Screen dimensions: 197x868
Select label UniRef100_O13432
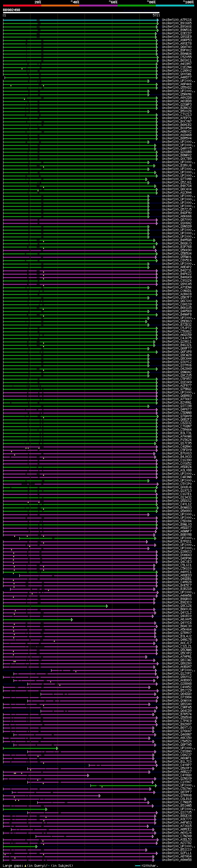(x=177, y=497)
